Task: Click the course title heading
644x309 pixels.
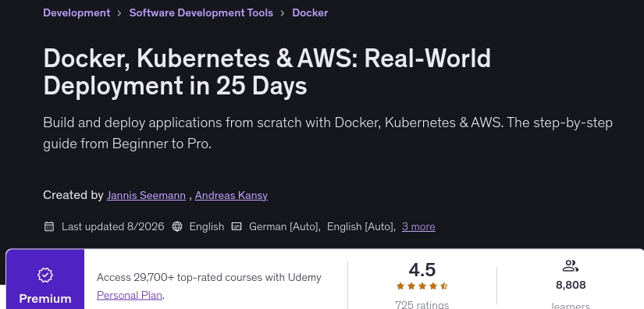Action: pos(267,72)
